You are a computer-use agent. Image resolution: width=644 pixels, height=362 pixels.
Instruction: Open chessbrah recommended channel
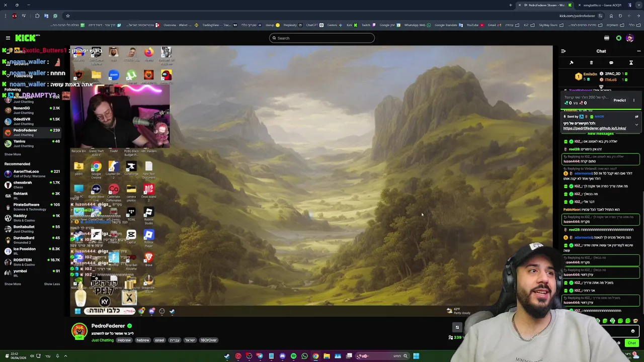tap(31, 185)
